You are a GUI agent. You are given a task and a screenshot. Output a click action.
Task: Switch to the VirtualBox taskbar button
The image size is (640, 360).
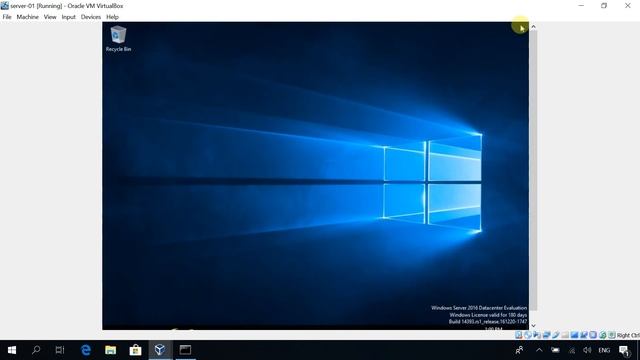160,350
